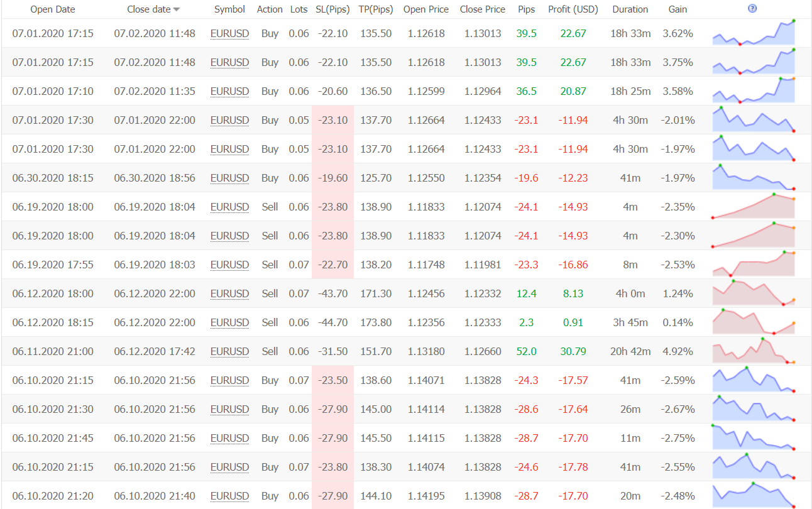The height and width of the screenshot is (509, 812).
Task: Click the sparkline chart in the -2.01% gain row
Action: pos(754,119)
